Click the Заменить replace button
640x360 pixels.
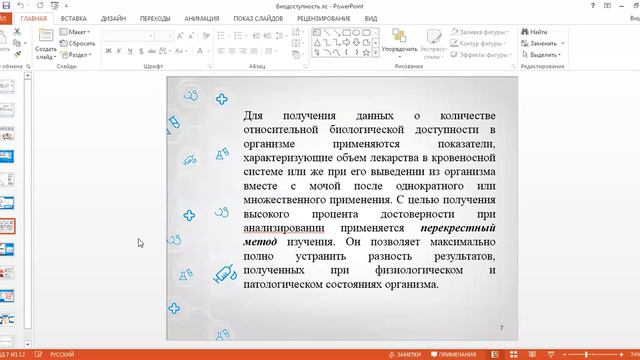543,43
